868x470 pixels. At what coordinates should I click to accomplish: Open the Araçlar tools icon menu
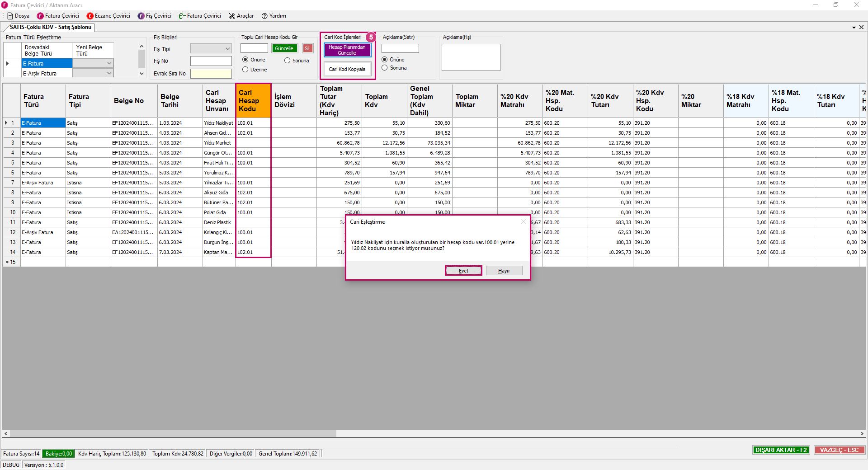click(232, 16)
